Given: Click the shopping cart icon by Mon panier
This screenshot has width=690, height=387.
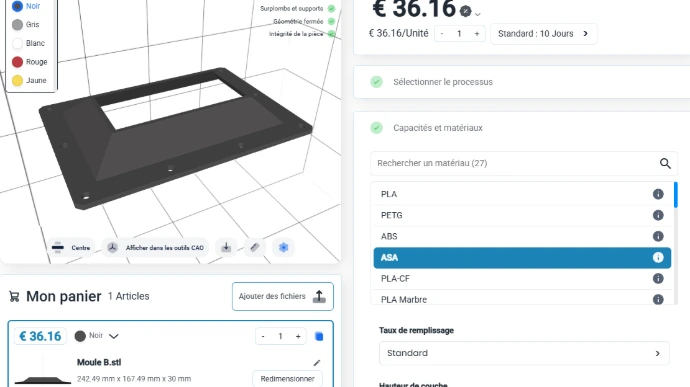Looking at the screenshot, I should click(14, 297).
